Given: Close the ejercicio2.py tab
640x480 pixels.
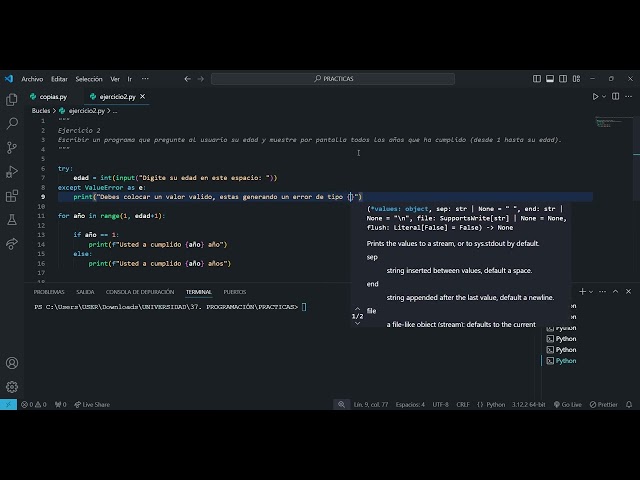Looking at the screenshot, I should [x=142, y=97].
